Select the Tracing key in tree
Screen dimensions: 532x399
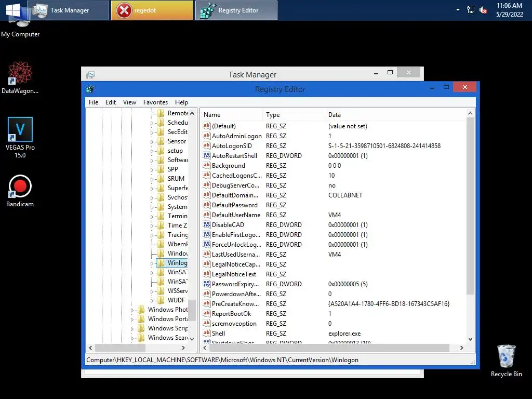(x=177, y=234)
